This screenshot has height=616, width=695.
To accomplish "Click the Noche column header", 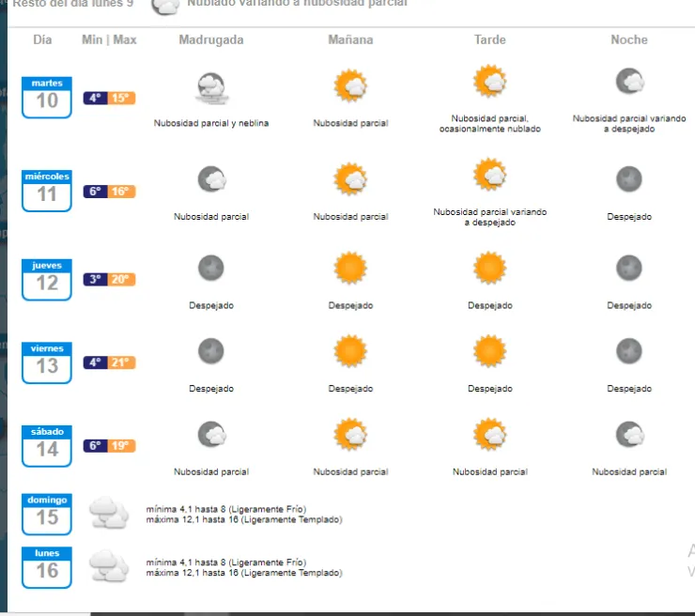I will pos(628,39).
